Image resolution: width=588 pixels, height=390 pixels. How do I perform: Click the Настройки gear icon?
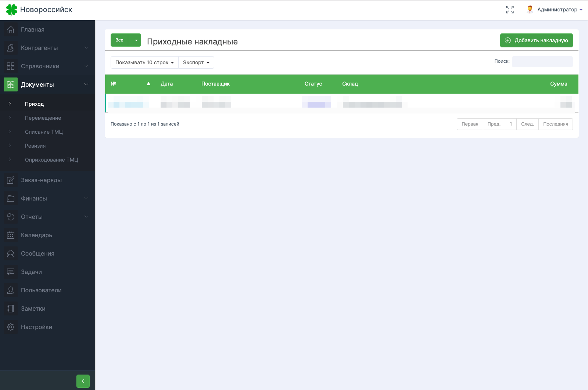tap(11, 327)
